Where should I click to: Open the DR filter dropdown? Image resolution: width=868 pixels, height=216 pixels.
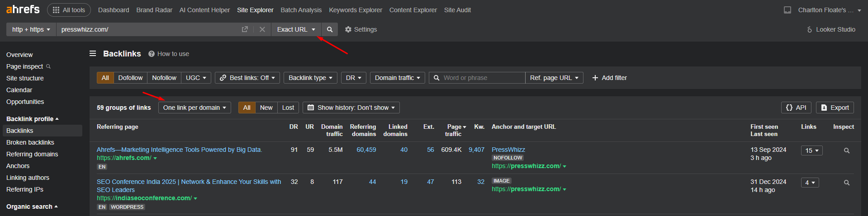pyautogui.click(x=354, y=78)
